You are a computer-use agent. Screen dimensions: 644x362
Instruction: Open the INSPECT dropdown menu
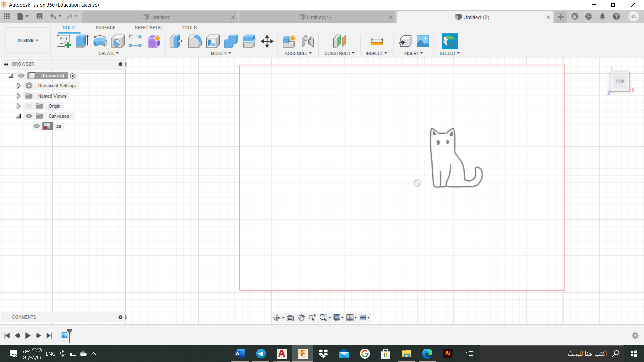[376, 53]
